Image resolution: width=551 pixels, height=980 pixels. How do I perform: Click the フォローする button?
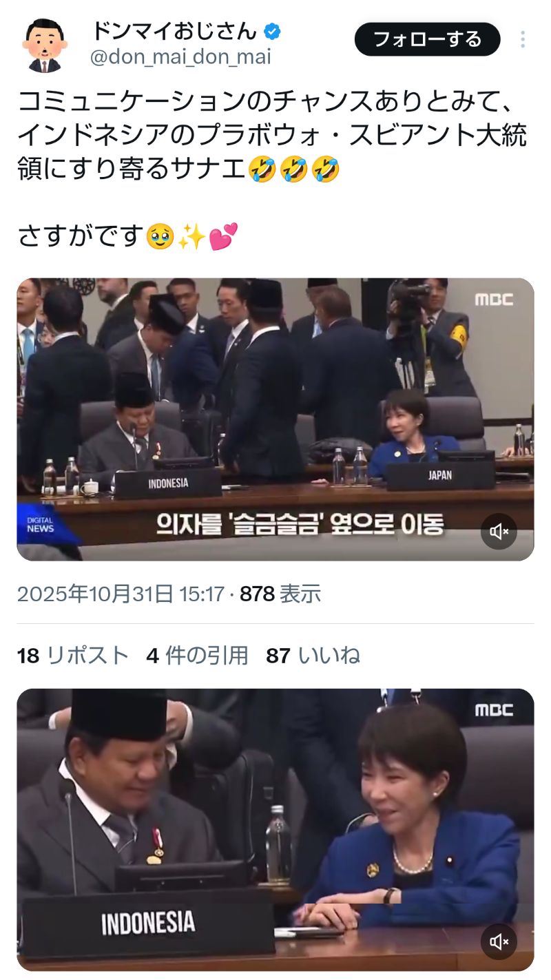click(427, 39)
